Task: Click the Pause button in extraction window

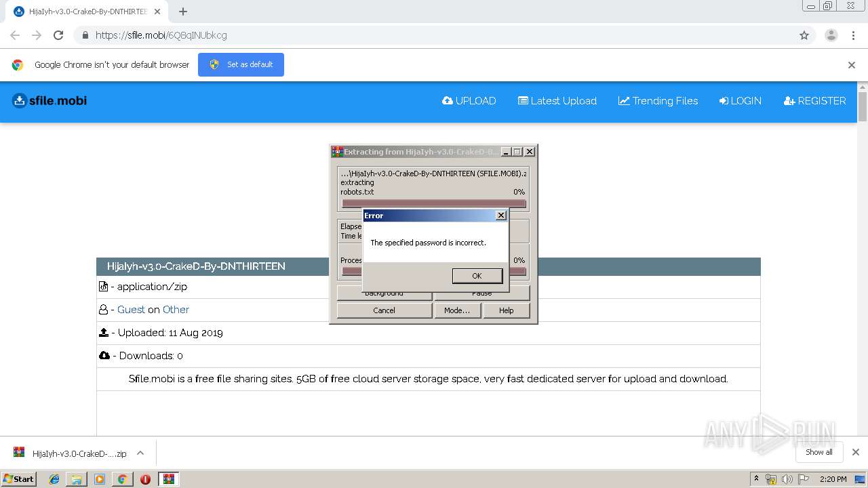Action: [482, 294]
